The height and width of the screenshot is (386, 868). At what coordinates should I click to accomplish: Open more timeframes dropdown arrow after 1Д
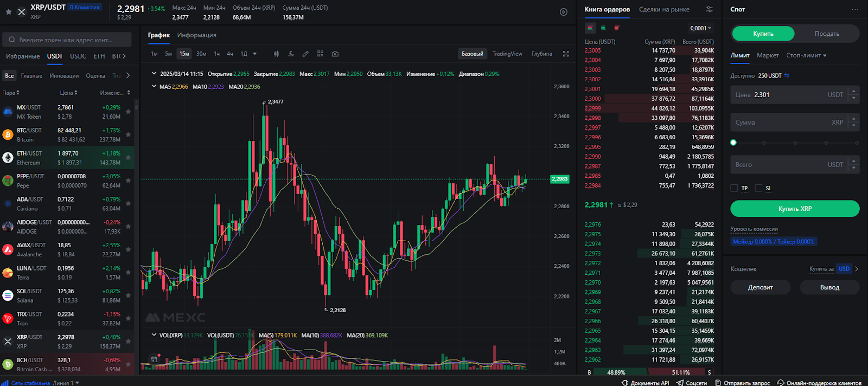[x=255, y=54]
